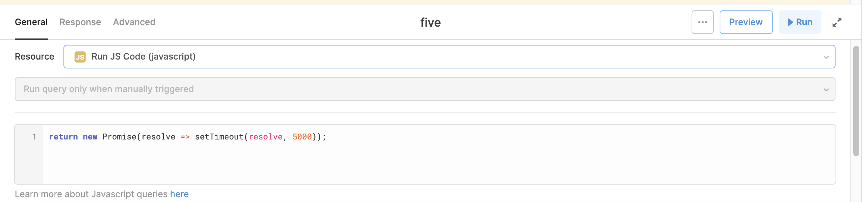Click the query name 'five'

pyautogui.click(x=430, y=23)
